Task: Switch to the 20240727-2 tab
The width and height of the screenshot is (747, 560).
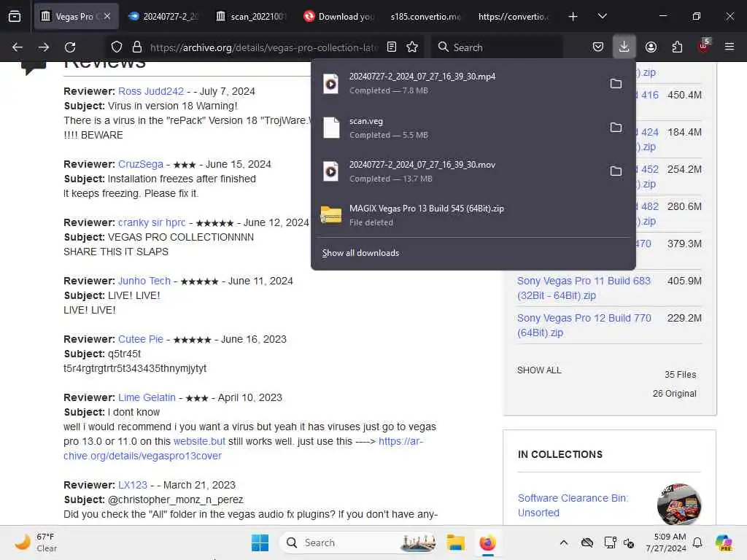Action: click(x=163, y=16)
